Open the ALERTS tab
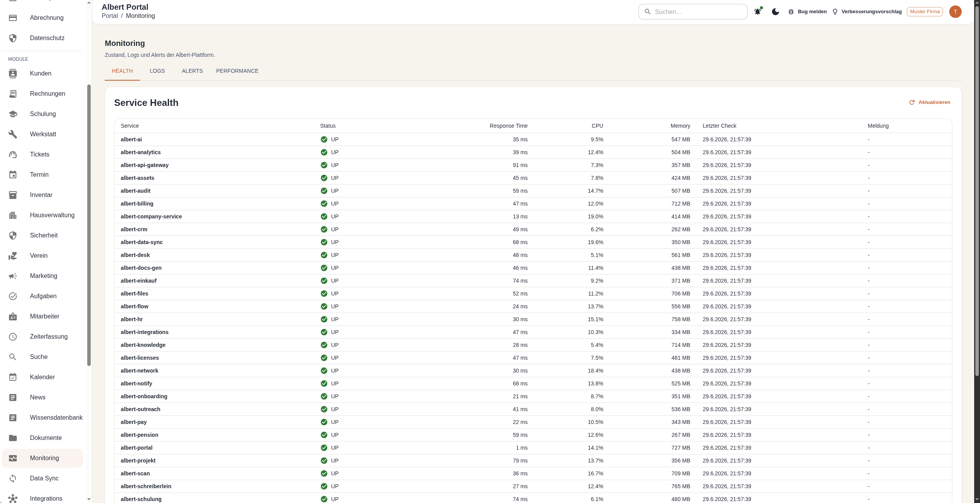Screen dimensions: 980x503 (192, 71)
